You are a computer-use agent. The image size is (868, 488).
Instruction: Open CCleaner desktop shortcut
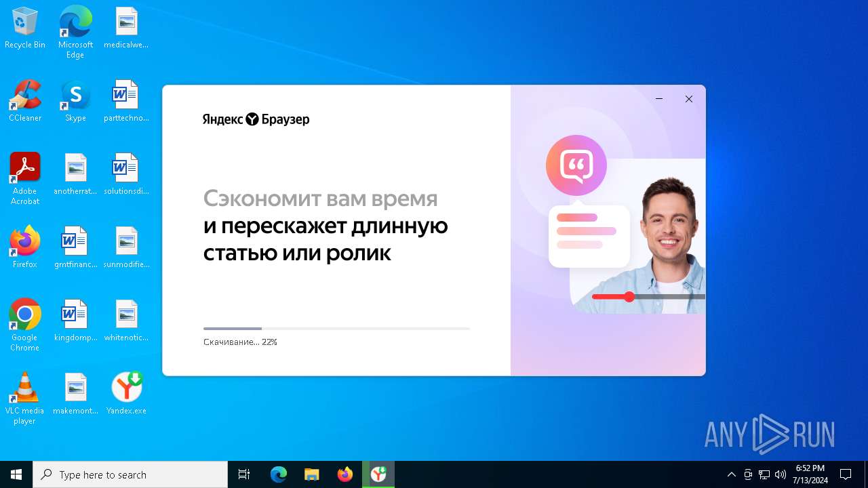[25, 102]
